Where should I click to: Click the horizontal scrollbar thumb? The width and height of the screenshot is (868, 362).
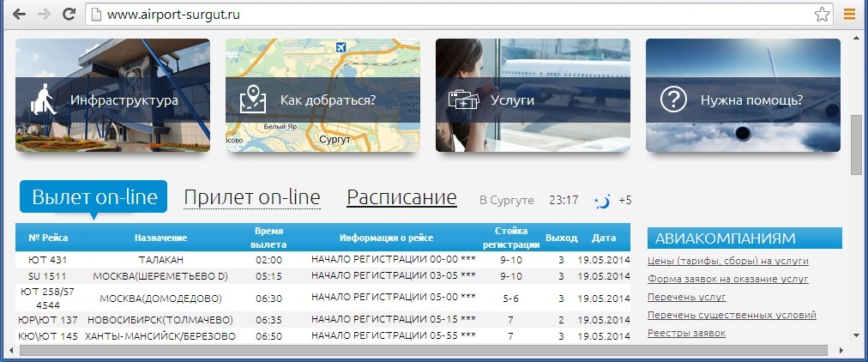[x=424, y=350]
